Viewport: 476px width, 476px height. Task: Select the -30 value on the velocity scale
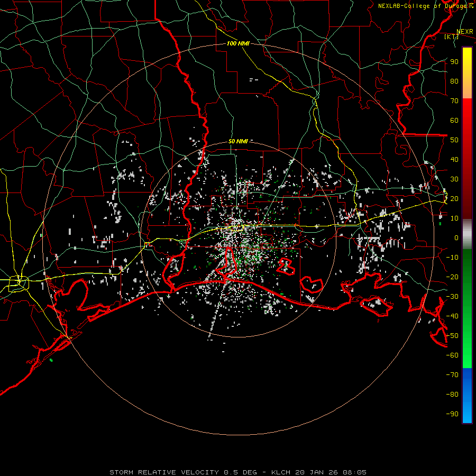pyautogui.click(x=452, y=297)
